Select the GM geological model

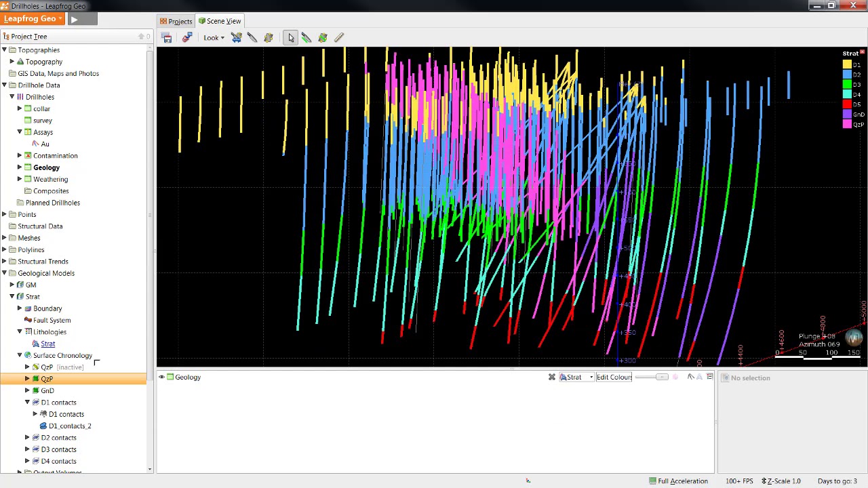pos(31,285)
